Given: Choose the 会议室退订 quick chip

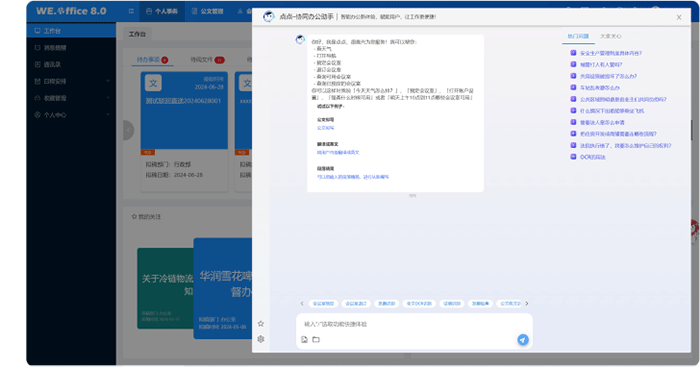Looking at the screenshot, I should (356, 304).
